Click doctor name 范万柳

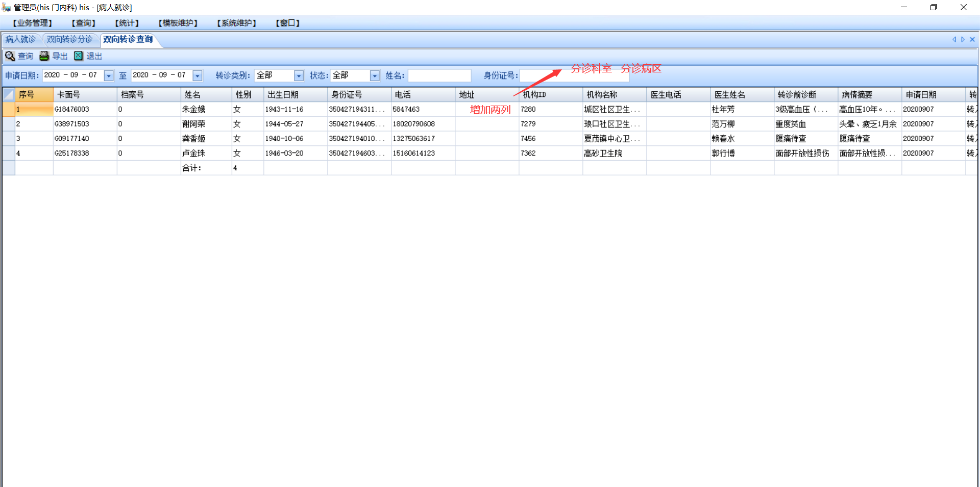pos(723,124)
